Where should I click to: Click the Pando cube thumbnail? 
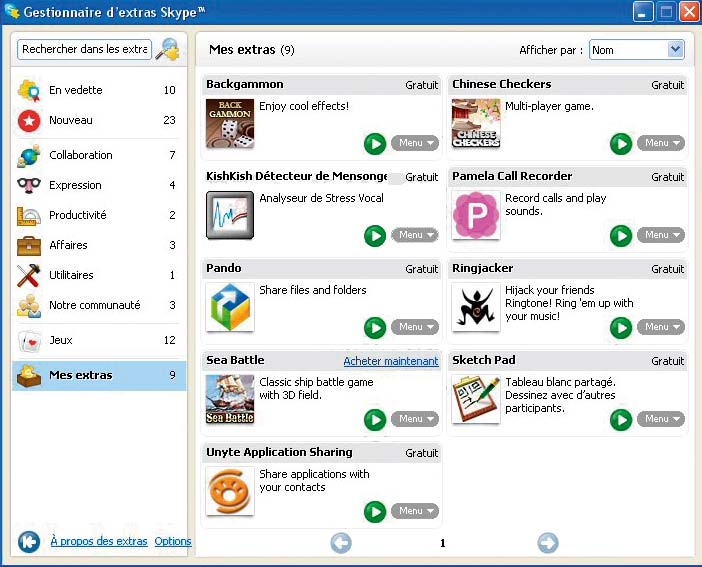[x=230, y=307]
